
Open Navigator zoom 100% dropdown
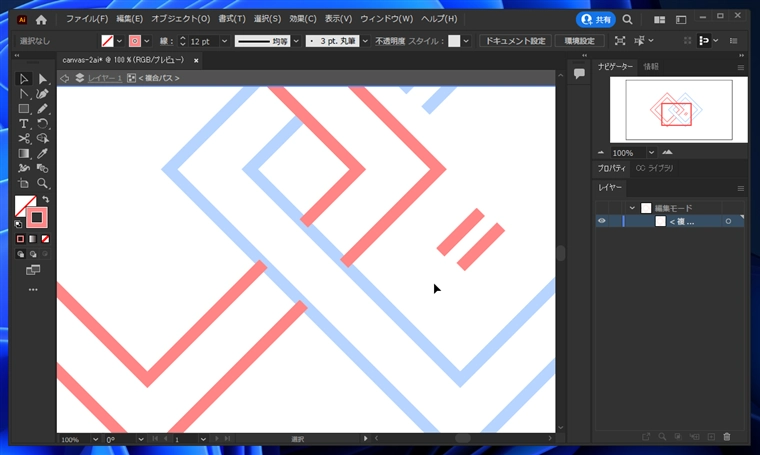[x=651, y=153]
